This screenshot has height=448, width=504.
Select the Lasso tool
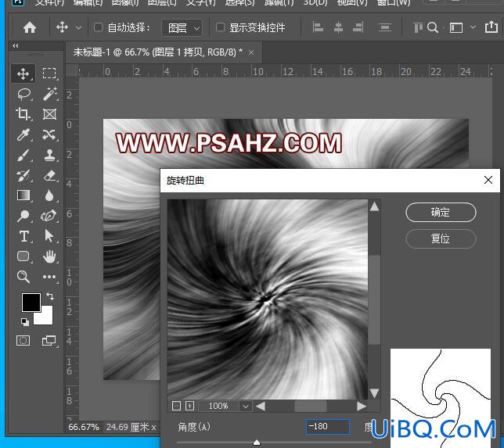pyautogui.click(x=23, y=94)
